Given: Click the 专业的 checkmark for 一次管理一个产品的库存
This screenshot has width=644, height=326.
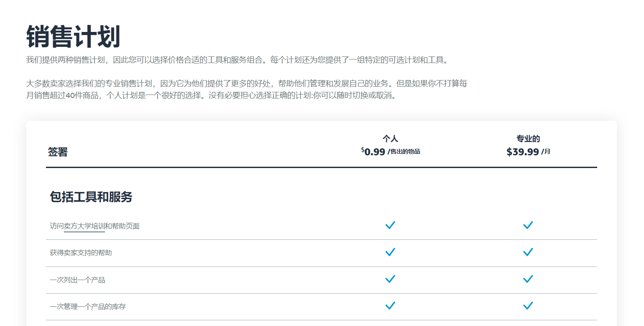Looking at the screenshot, I should [x=528, y=306].
